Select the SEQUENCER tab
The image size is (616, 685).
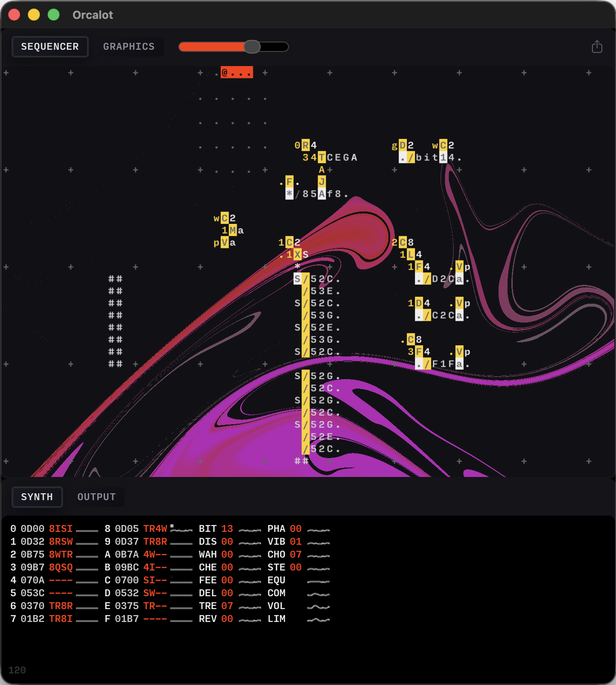pos(50,47)
